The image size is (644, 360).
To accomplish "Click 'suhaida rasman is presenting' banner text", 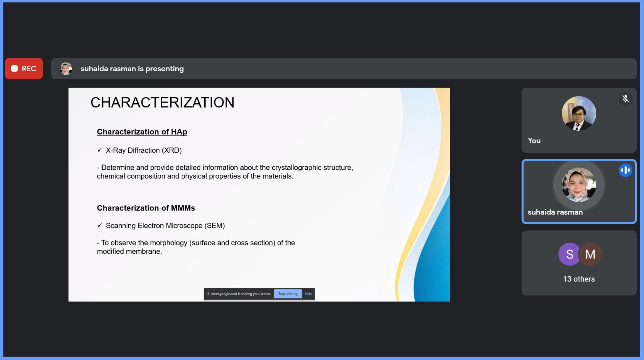I will [132, 69].
